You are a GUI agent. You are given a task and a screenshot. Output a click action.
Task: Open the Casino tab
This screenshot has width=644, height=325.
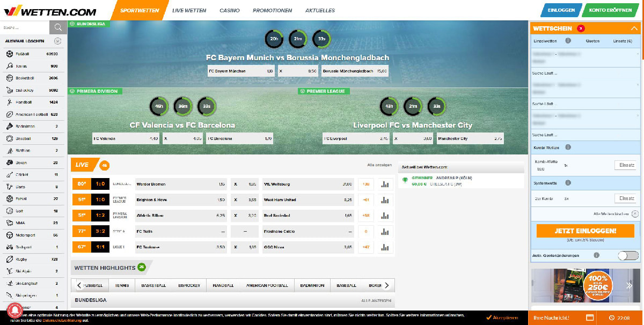[229, 10]
